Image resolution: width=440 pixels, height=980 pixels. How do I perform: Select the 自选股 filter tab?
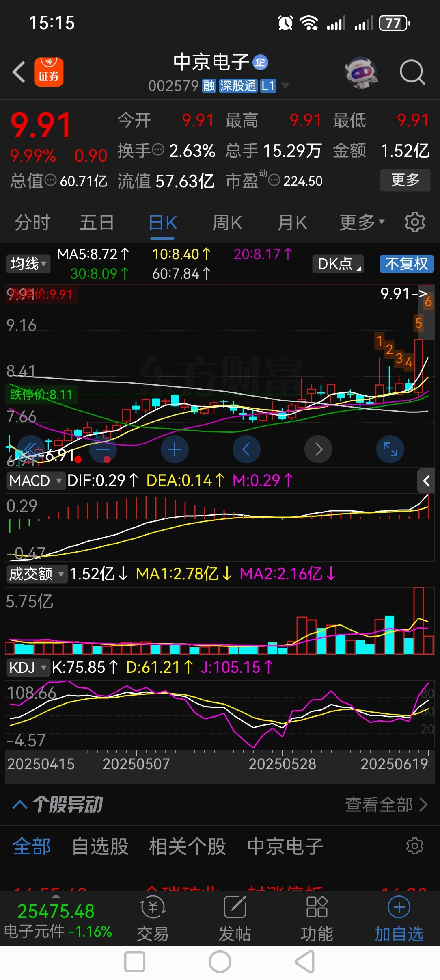pos(100,847)
